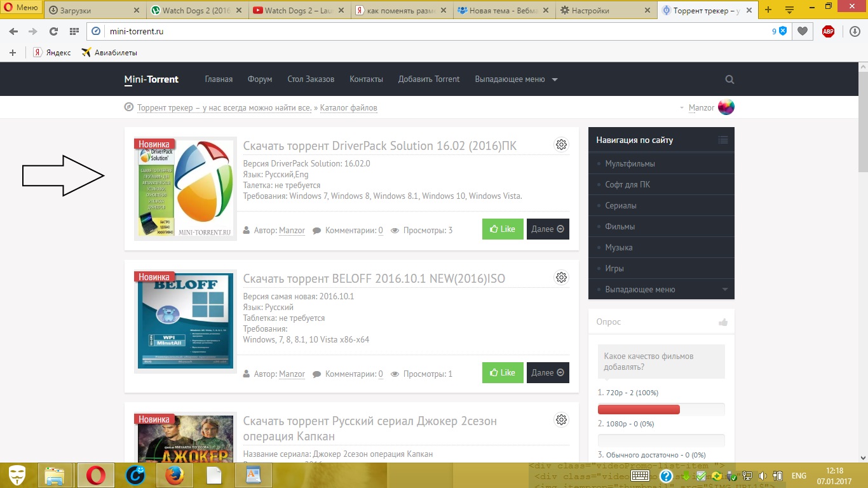Open the volume speaker tray icon
This screenshot has height=488, width=868.
coord(763,476)
